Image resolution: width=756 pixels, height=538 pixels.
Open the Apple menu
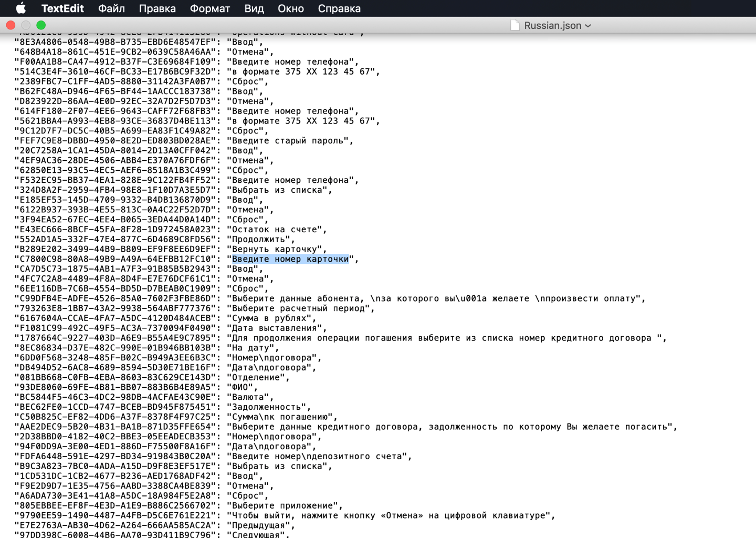click(21, 8)
